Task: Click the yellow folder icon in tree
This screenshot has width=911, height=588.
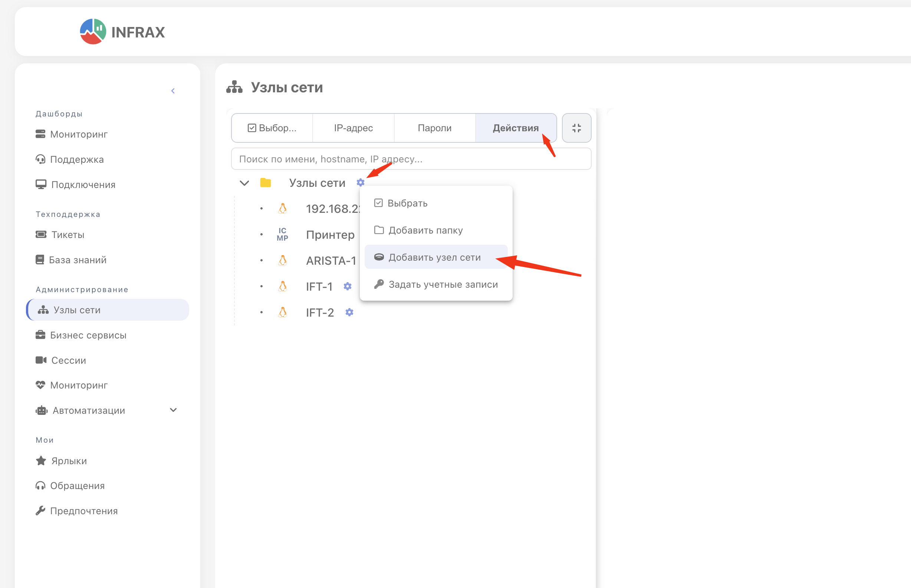Action: tap(266, 183)
